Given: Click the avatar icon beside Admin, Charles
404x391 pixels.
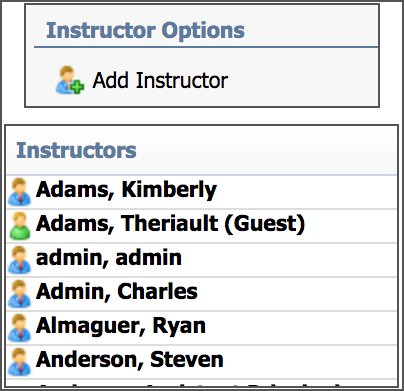Looking at the screenshot, I should point(19,293).
